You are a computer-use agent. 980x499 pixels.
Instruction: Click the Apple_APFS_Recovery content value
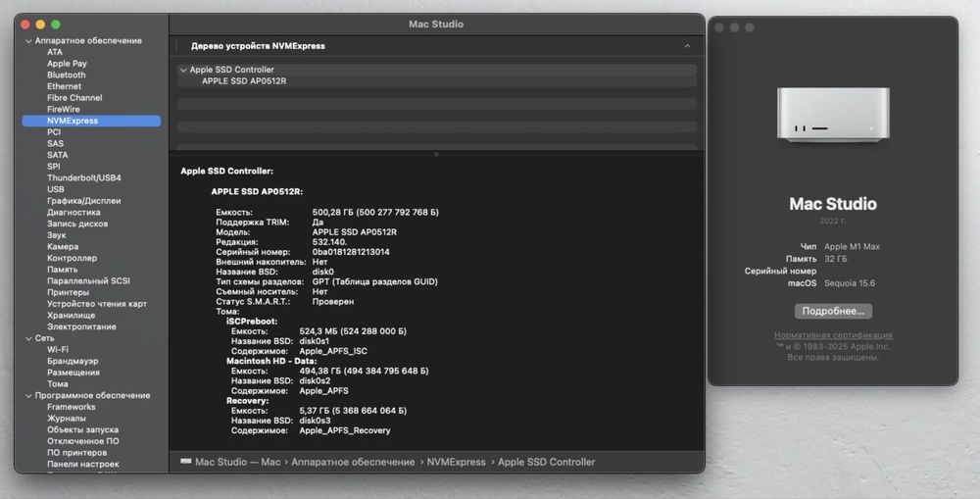coord(344,430)
